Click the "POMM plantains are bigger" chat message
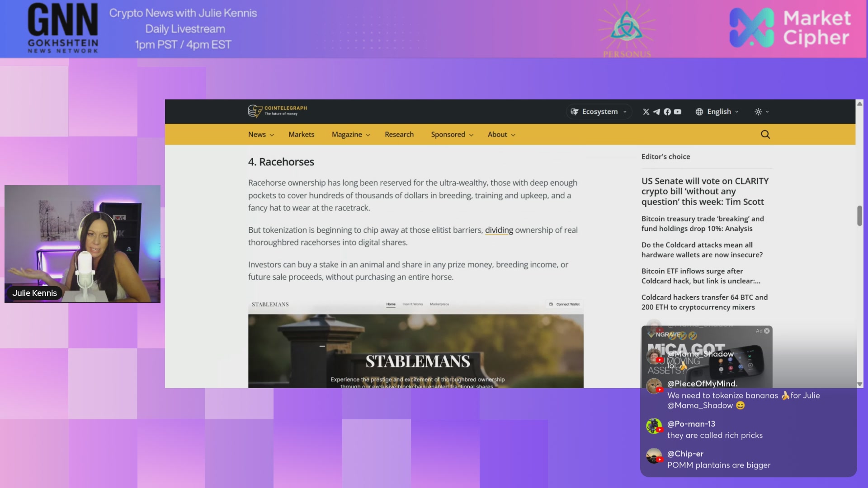This screenshot has width=868, height=488. pos(718,465)
